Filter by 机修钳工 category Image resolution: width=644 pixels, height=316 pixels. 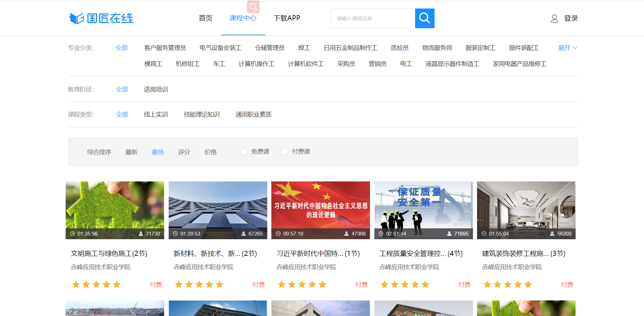[187, 64]
